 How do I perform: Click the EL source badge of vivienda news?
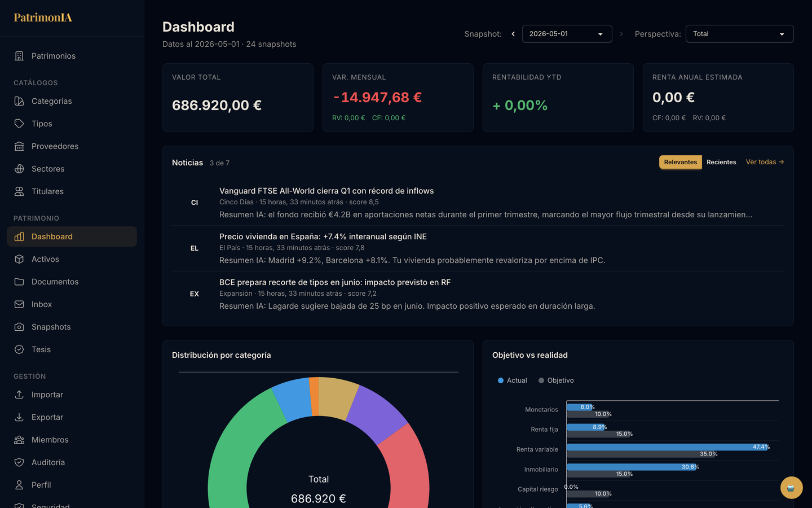click(195, 248)
